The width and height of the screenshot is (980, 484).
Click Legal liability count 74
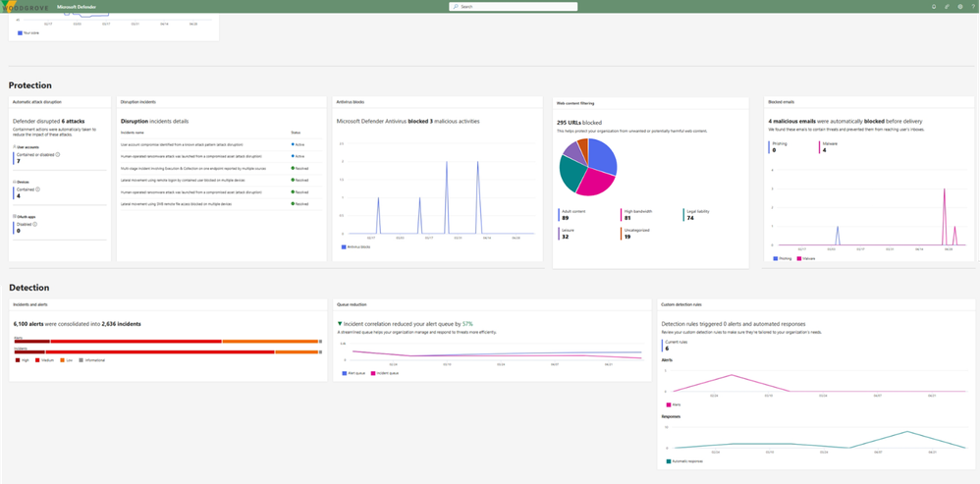click(x=691, y=218)
